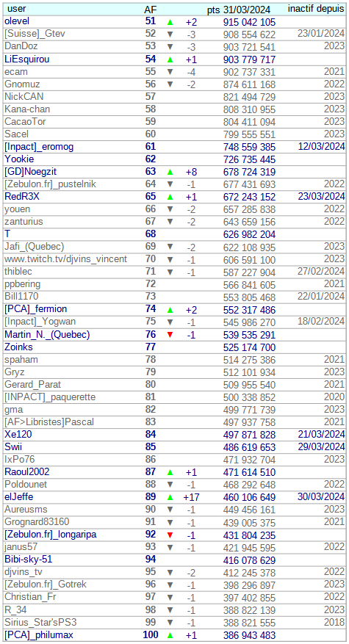The image size is (349, 644).
Task: Select the www.twitch.tv/djvins_vincent user name
Action: pyautogui.click(x=66, y=259)
